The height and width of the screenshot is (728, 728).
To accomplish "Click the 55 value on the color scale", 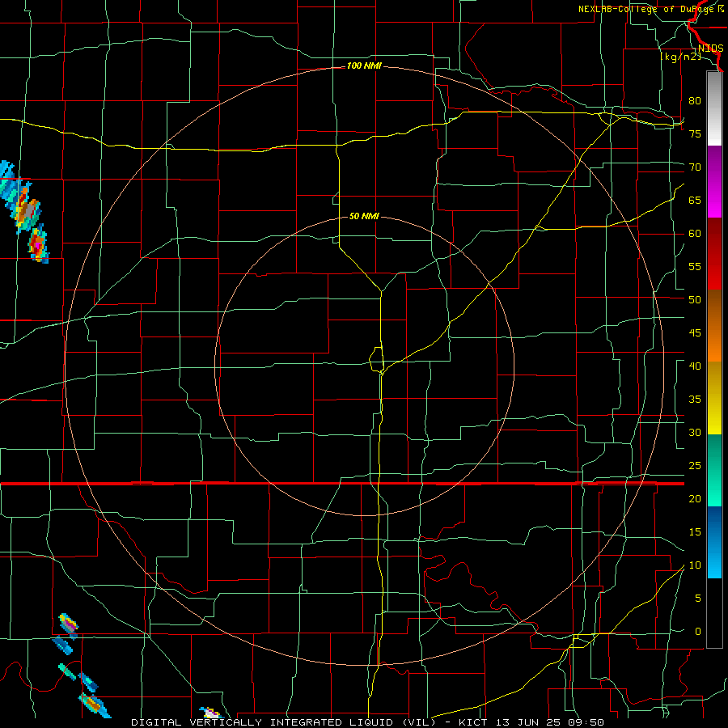I will coord(695,266).
